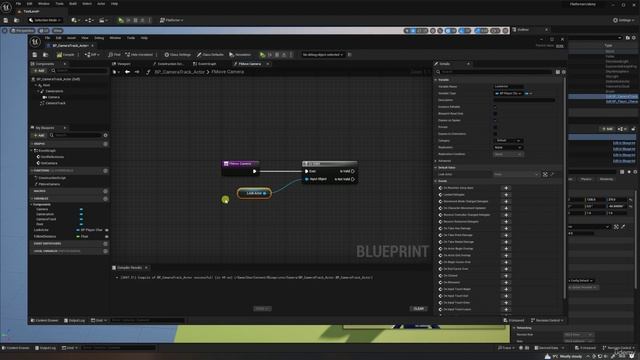The image size is (640, 360).
Task: Go forward in graph navigation history
Action: (x=137, y=72)
